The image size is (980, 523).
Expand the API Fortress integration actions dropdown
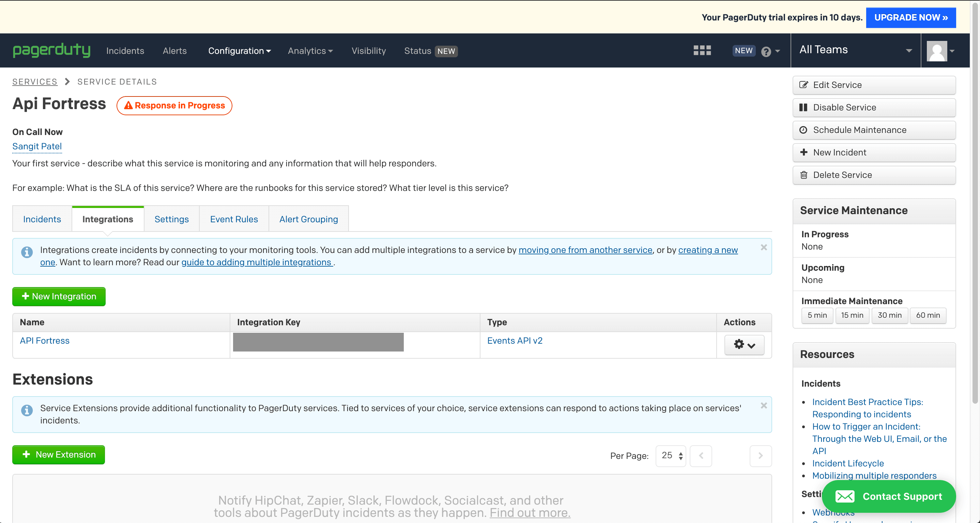(x=744, y=345)
